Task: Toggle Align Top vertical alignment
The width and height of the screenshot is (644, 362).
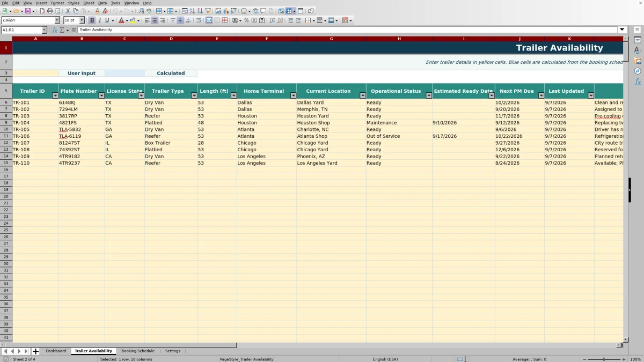Action: 172,20
